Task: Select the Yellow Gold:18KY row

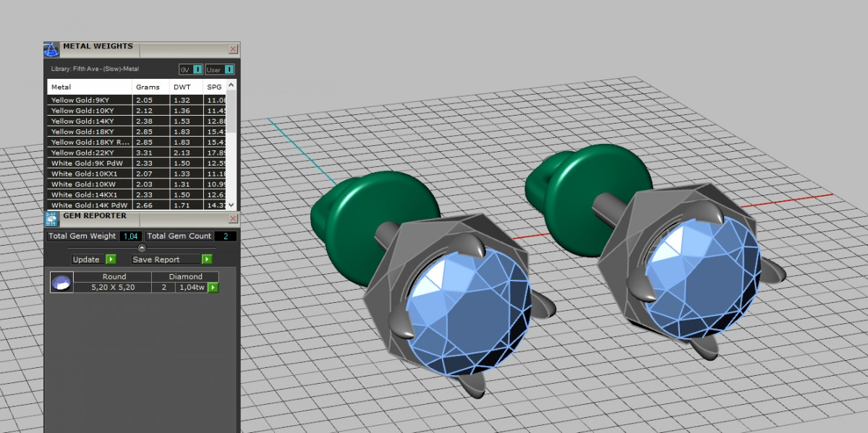Action: [137, 132]
